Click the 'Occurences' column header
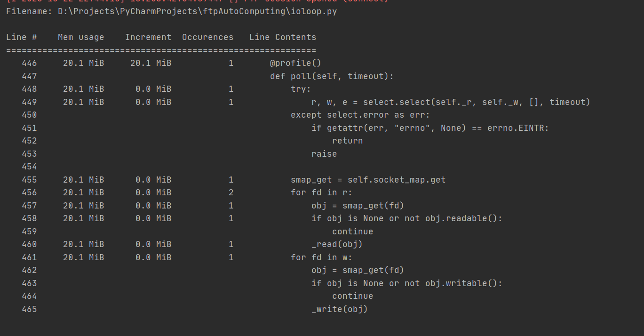This screenshot has height=336, width=644. [x=207, y=37]
